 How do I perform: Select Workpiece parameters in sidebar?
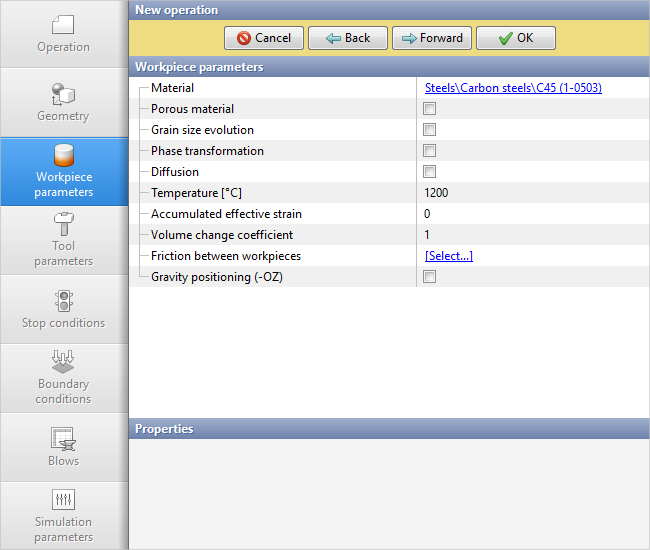[x=63, y=171]
